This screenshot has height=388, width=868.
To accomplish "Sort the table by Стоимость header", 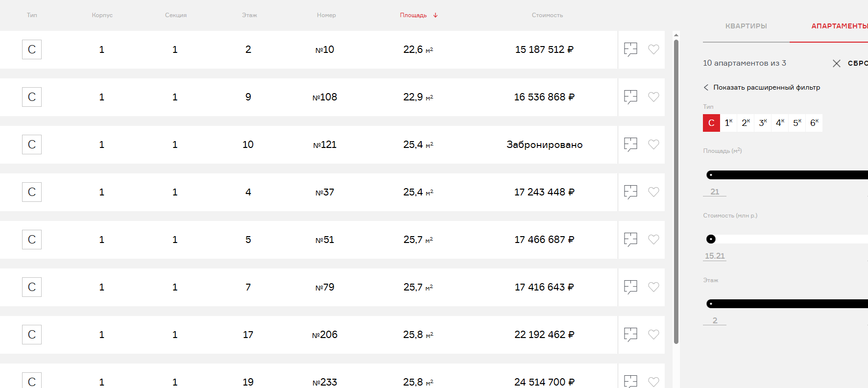I will coord(547,15).
